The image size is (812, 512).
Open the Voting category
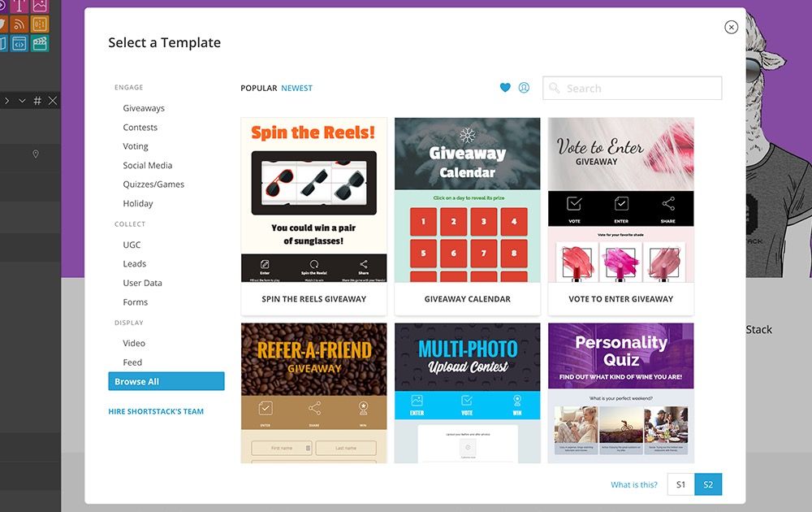pos(135,146)
